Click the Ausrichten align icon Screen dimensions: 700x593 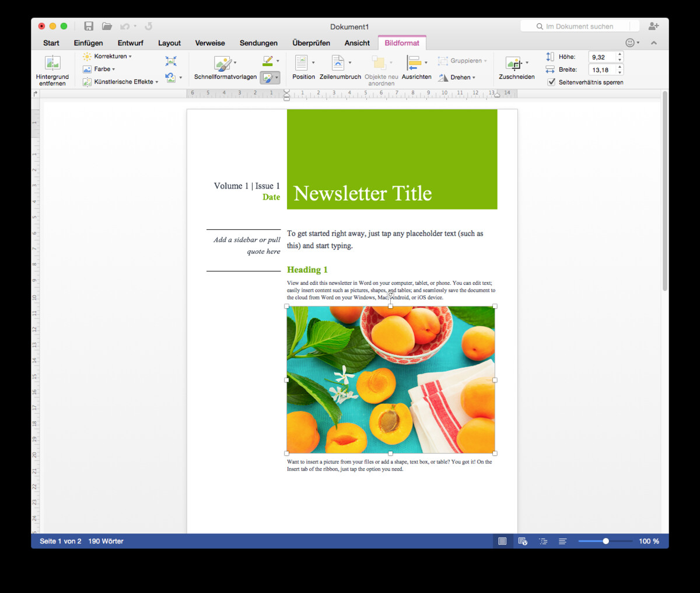pos(414,62)
